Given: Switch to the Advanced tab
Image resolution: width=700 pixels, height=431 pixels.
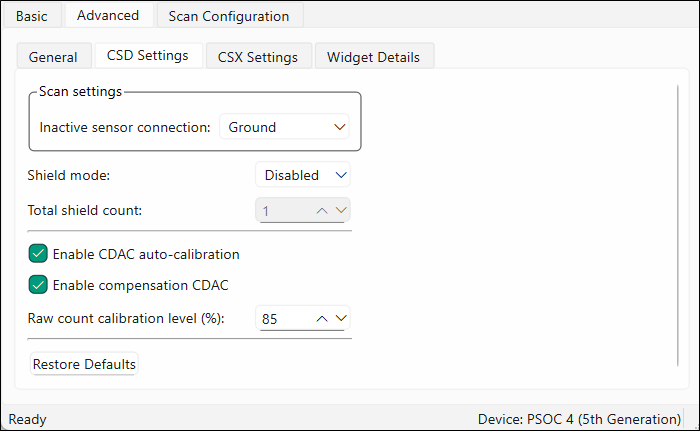Looking at the screenshot, I should click(108, 15).
